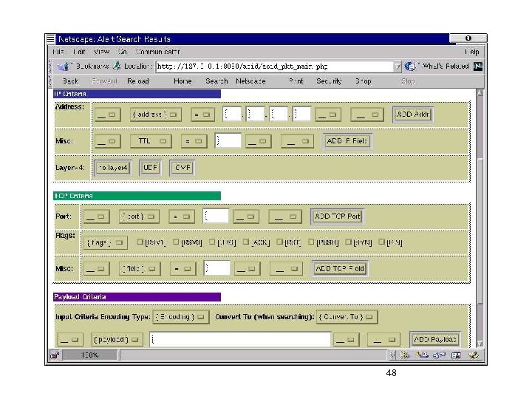Click the ADD Addr button

[x=413, y=115]
